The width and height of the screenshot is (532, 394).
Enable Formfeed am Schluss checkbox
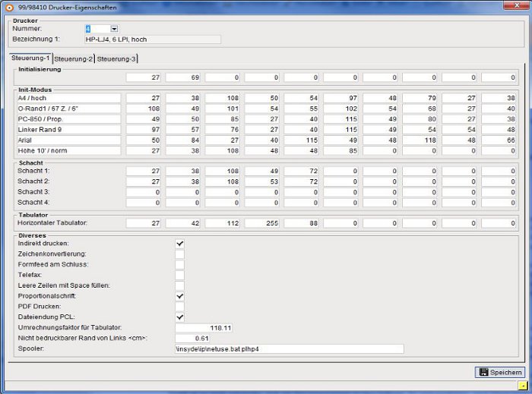[x=180, y=265]
